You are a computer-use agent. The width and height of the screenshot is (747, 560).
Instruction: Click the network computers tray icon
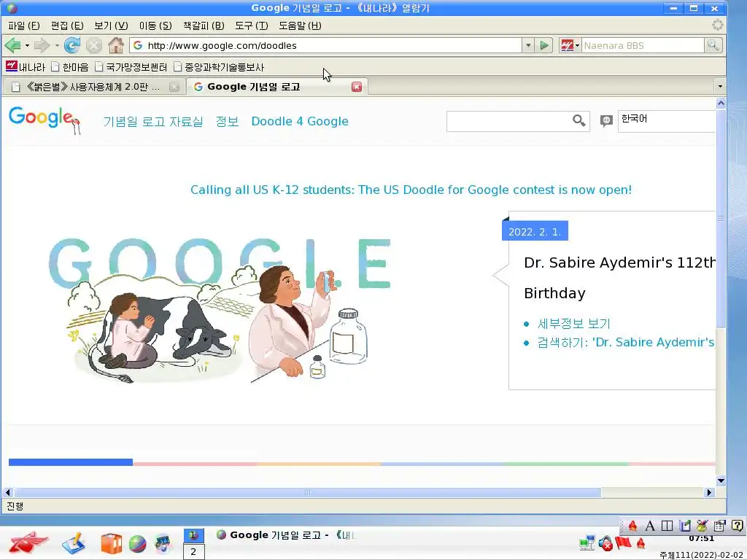pos(587,542)
